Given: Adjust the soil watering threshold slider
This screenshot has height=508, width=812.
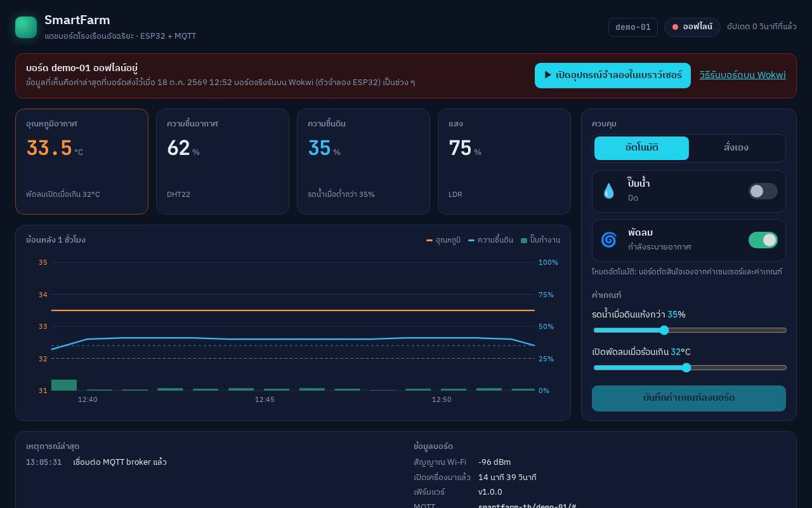Looking at the screenshot, I should pos(690,330).
